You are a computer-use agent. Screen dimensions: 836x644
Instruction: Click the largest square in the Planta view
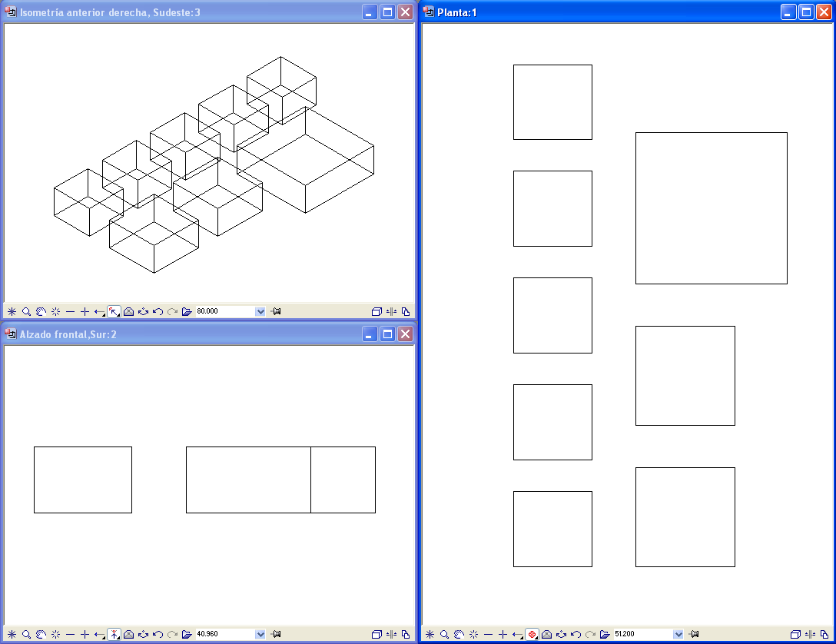[x=711, y=208]
